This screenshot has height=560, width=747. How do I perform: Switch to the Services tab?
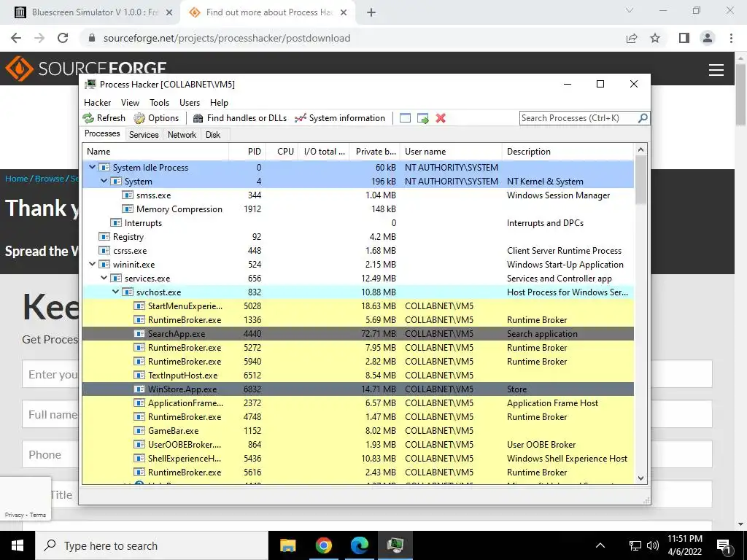coord(144,135)
